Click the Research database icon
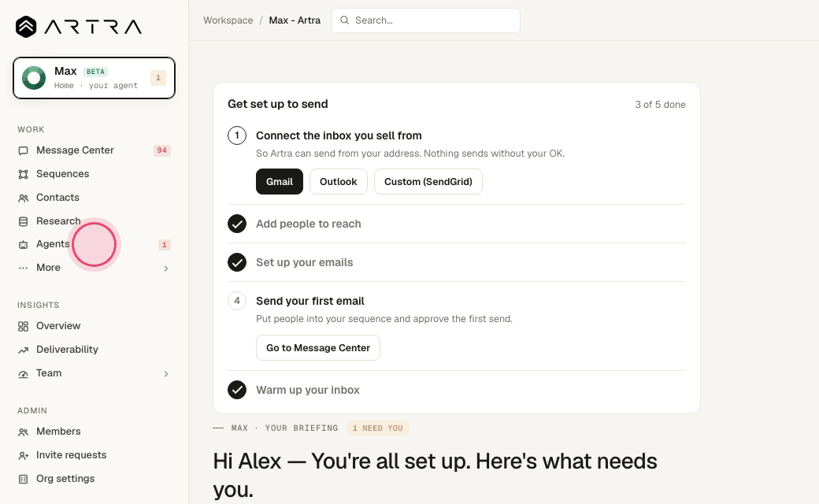The image size is (819, 504). click(x=23, y=221)
